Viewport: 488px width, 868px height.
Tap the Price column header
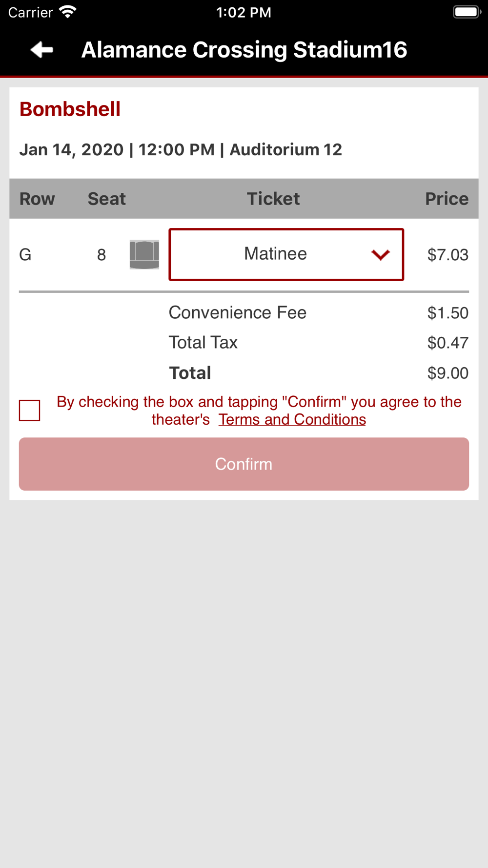click(447, 199)
